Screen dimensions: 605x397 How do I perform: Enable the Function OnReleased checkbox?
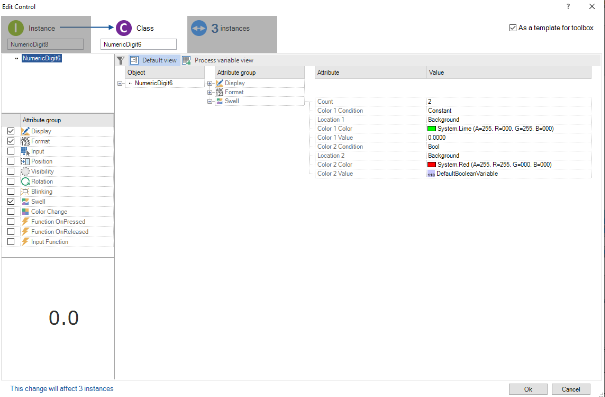point(11,231)
